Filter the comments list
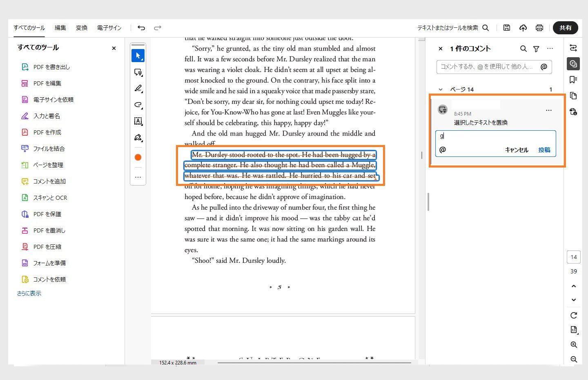Screen dimensions: 588x380 point(536,49)
